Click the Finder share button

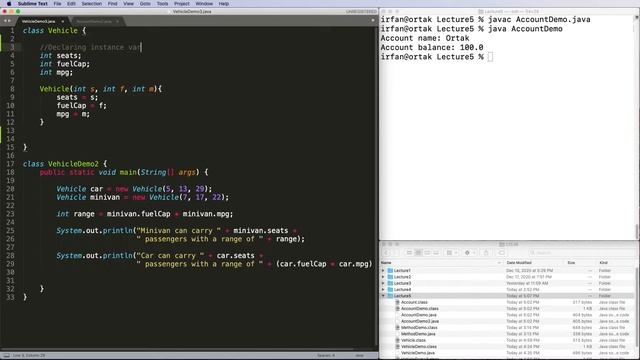pyautogui.click(x=486, y=253)
